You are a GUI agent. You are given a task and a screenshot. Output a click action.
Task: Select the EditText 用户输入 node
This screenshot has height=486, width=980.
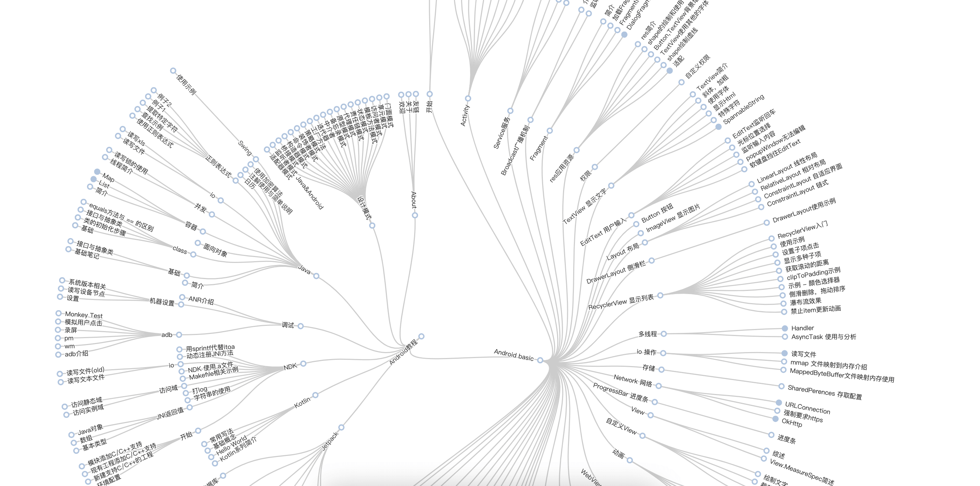click(631, 215)
